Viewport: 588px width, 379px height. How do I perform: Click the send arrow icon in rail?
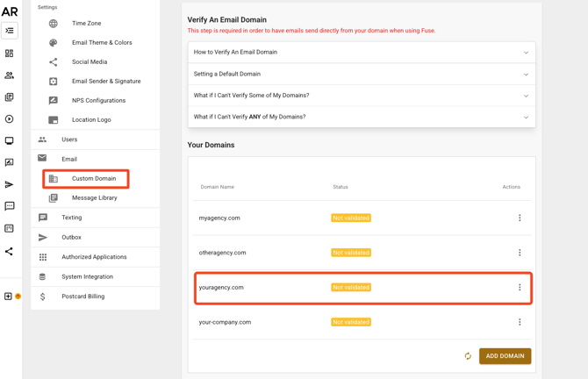pos(10,185)
